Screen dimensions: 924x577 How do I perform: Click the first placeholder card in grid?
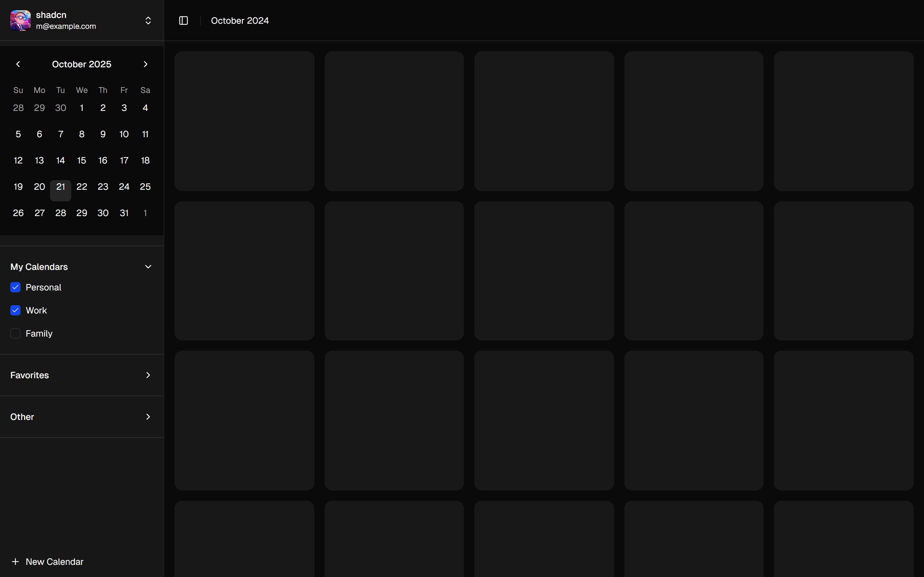point(244,121)
